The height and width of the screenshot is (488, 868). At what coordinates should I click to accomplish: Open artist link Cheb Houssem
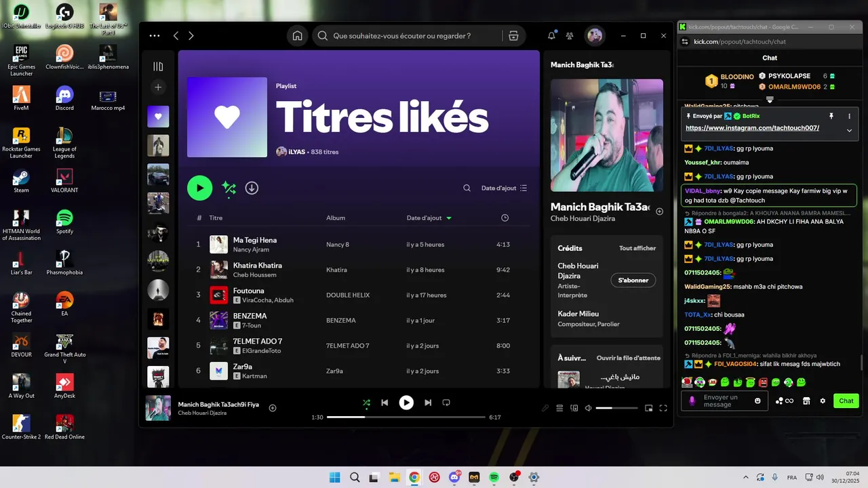click(254, 274)
